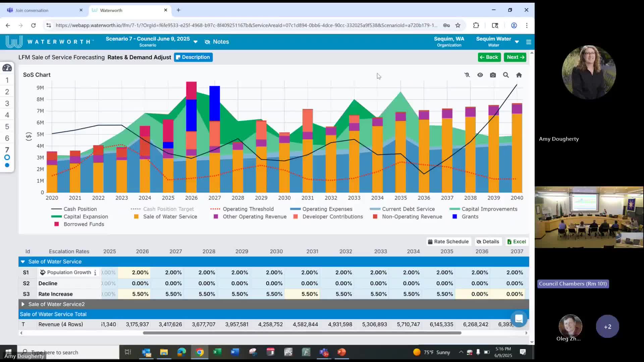
Task: Go to step 4 in sidebar
Action: (7, 115)
